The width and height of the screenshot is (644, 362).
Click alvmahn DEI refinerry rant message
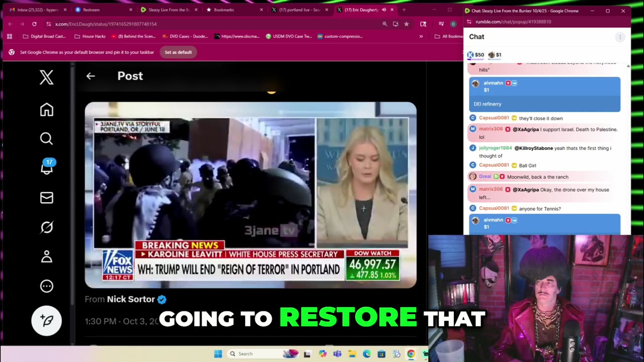coord(544,95)
